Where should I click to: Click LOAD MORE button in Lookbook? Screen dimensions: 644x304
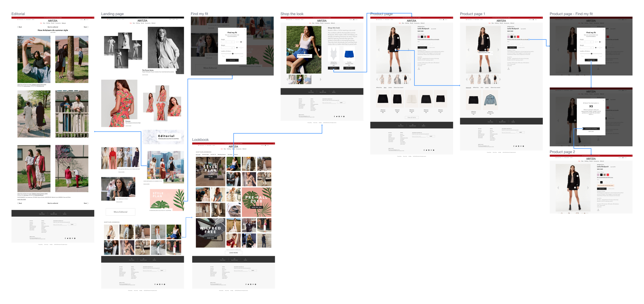point(233,253)
